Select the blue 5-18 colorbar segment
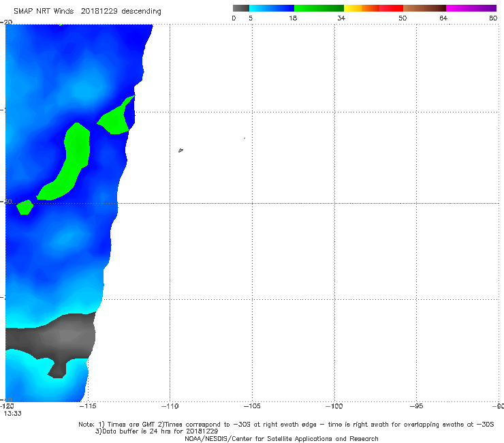Image resolution: width=504 pixels, height=443 pixels. (x=272, y=8)
